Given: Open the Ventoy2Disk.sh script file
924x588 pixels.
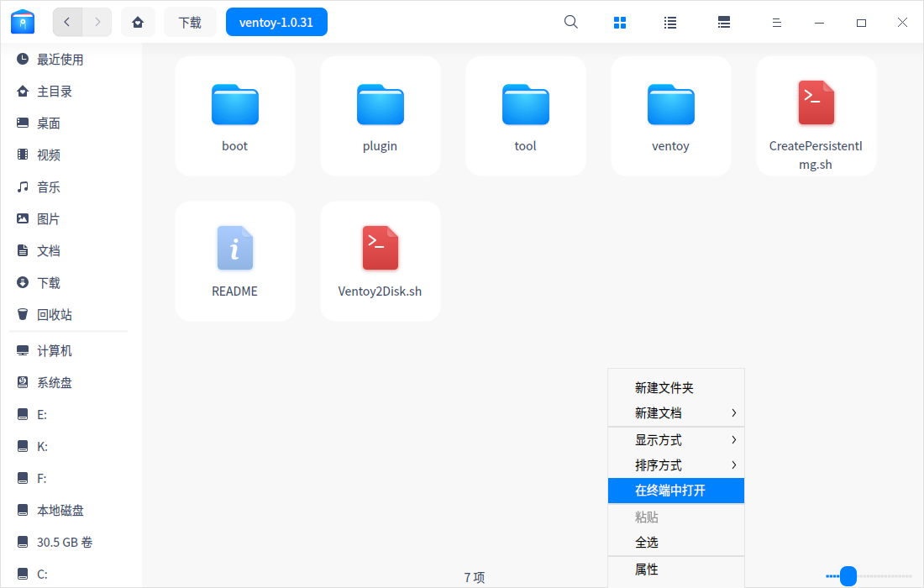Looking at the screenshot, I should click(x=380, y=249).
